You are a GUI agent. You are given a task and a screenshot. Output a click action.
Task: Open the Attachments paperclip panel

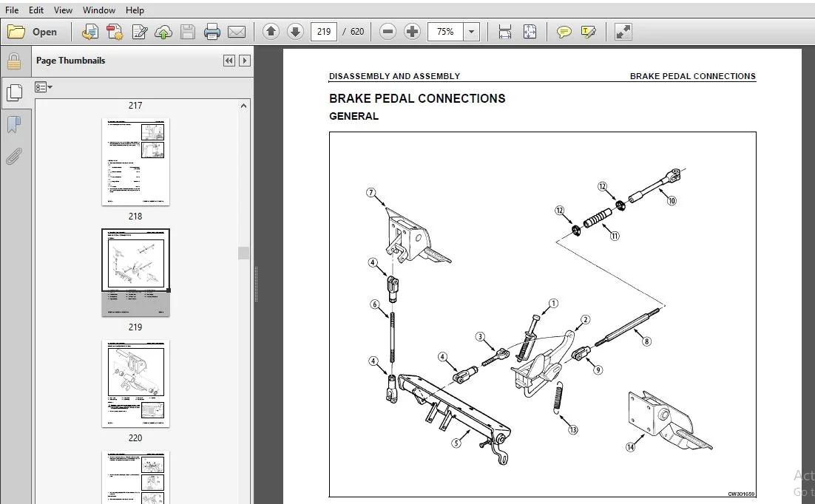coord(14,156)
